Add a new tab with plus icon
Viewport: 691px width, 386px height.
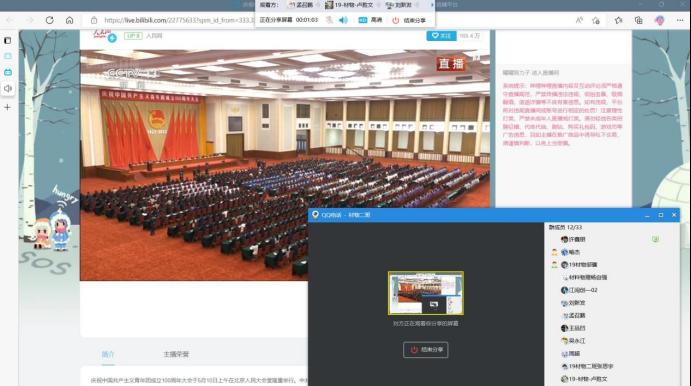click(x=7, y=107)
